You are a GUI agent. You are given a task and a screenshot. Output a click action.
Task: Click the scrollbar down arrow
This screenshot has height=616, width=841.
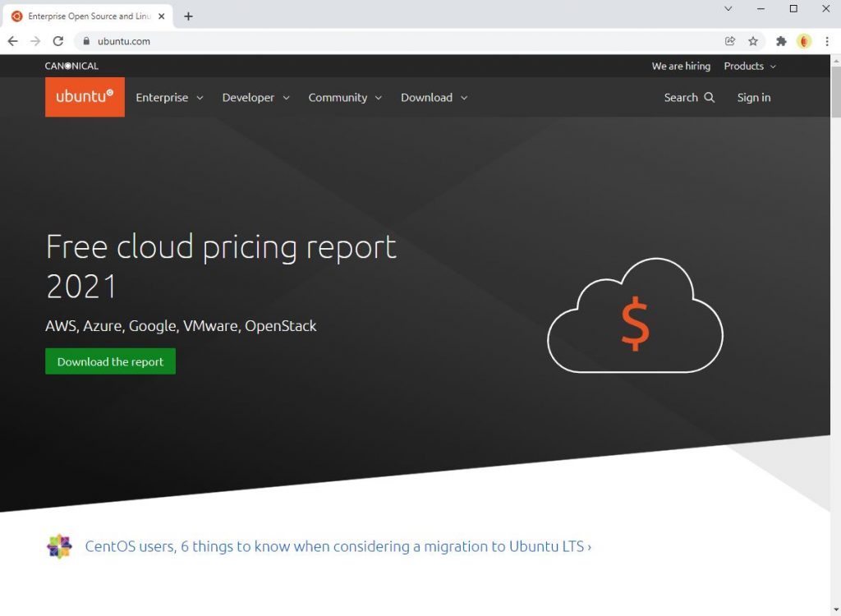(835, 610)
